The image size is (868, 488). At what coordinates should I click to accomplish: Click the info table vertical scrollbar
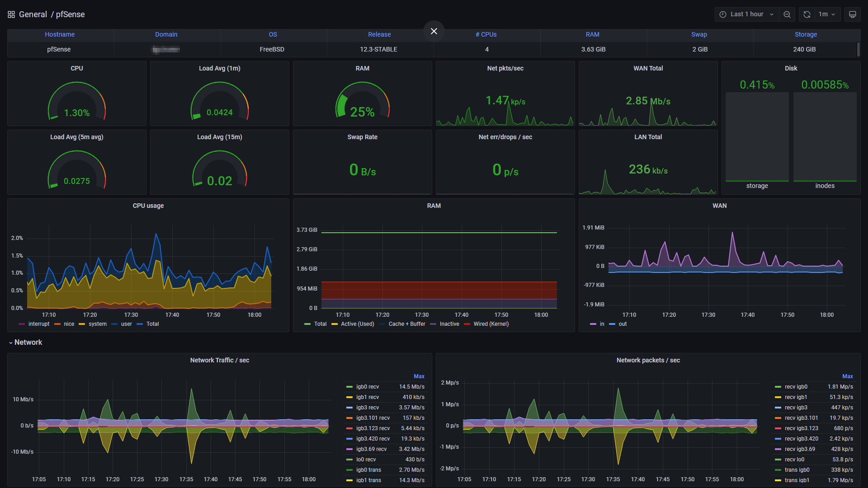tap(858, 49)
